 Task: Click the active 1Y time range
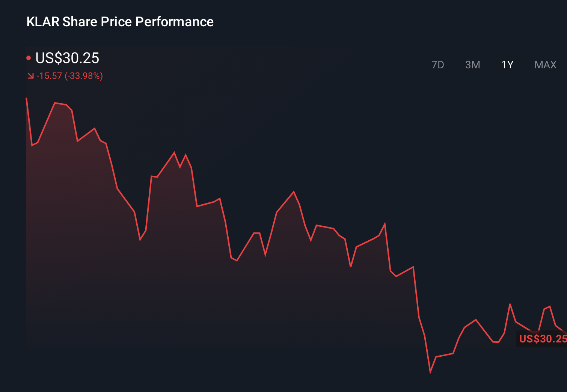tap(507, 65)
